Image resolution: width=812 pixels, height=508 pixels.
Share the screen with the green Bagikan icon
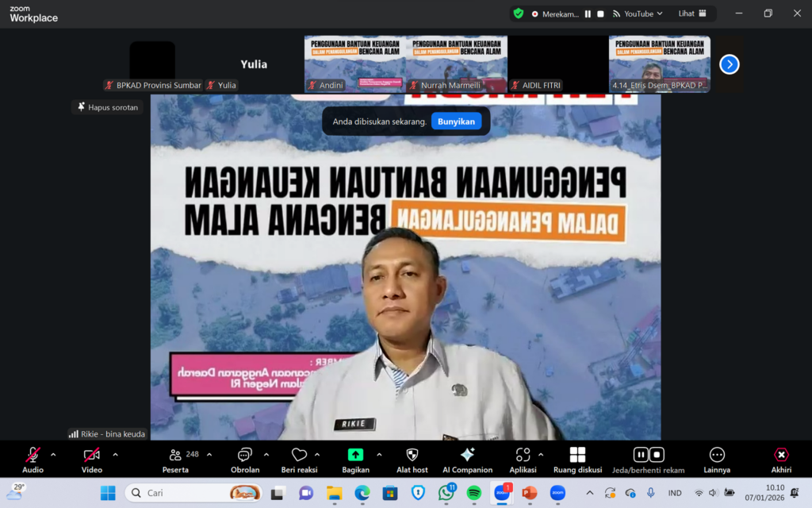click(355, 455)
